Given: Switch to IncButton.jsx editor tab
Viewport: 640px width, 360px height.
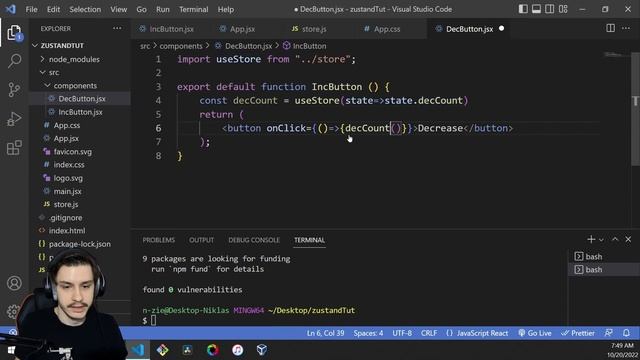Looking at the screenshot, I should pos(171,29).
